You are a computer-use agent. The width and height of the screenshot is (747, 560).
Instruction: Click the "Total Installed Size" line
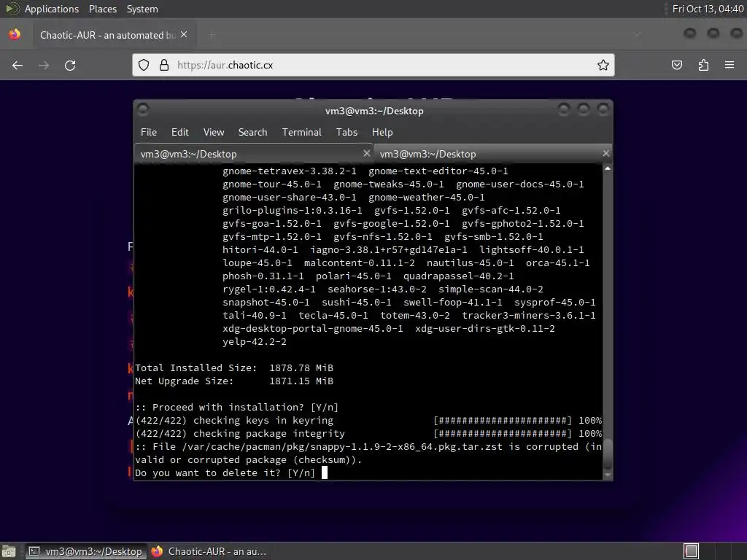click(x=234, y=368)
